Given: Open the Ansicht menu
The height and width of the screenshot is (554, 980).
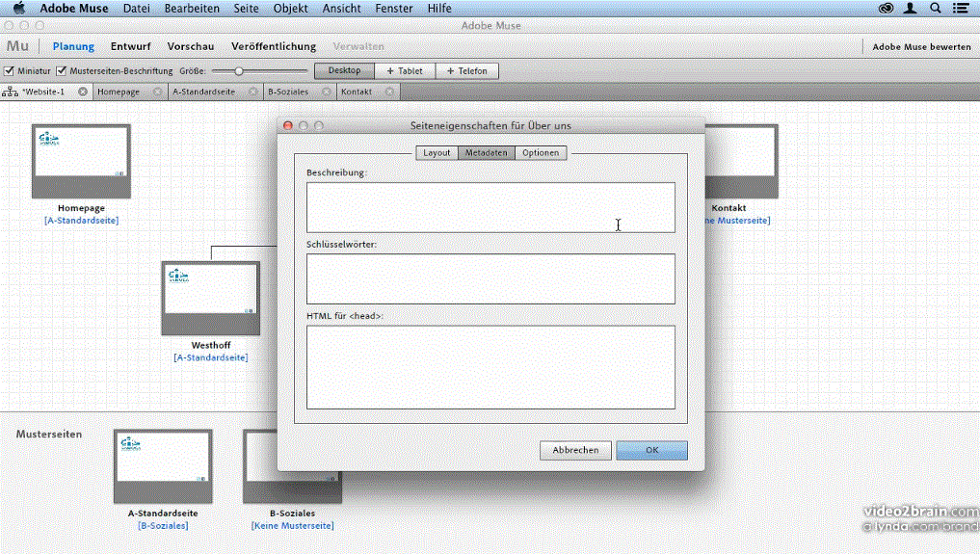Looking at the screenshot, I should point(342,8).
